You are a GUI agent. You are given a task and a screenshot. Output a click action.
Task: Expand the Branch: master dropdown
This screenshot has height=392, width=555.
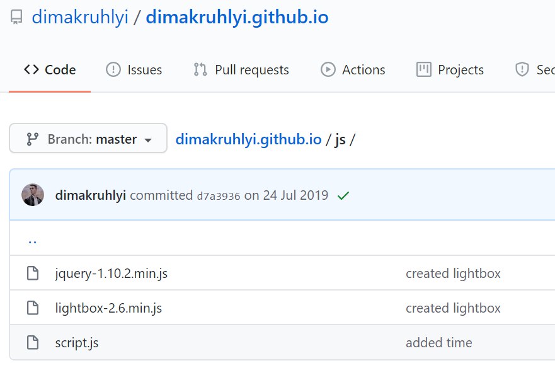88,138
